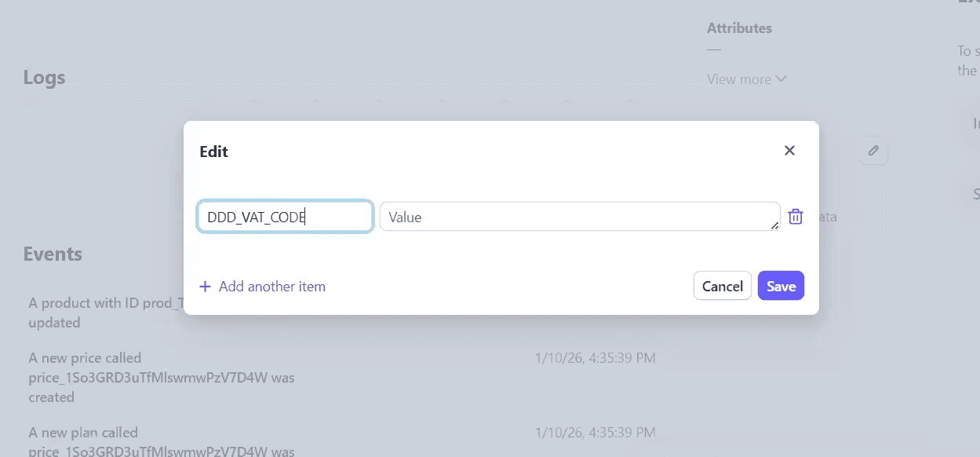Click the trash icon to delete the attribute row
This screenshot has width=980, height=457.
(x=795, y=216)
